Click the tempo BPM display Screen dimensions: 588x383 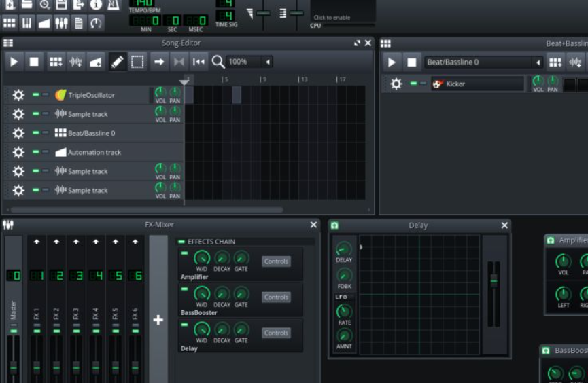pyautogui.click(x=145, y=3)
